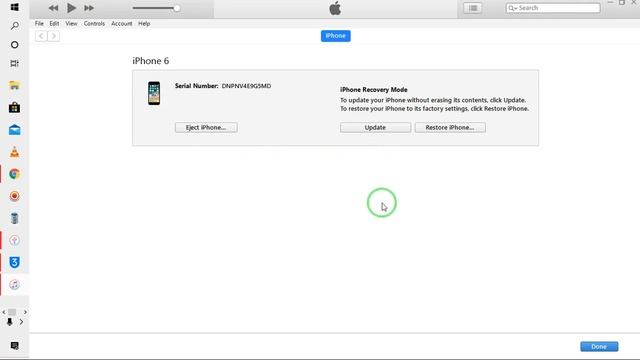Open the list view icon button
Viewport: 640px width, 360px height.
(x=473, y=8)
